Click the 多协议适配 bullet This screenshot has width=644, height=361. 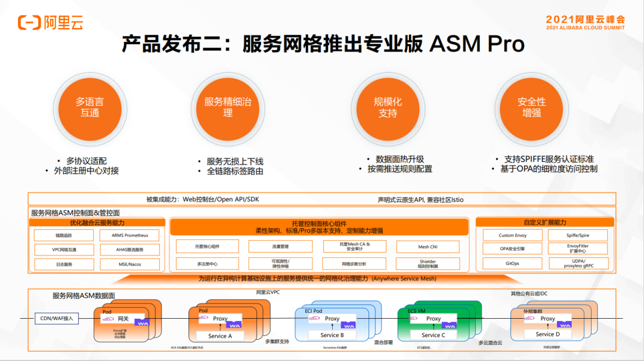(86, 161)
